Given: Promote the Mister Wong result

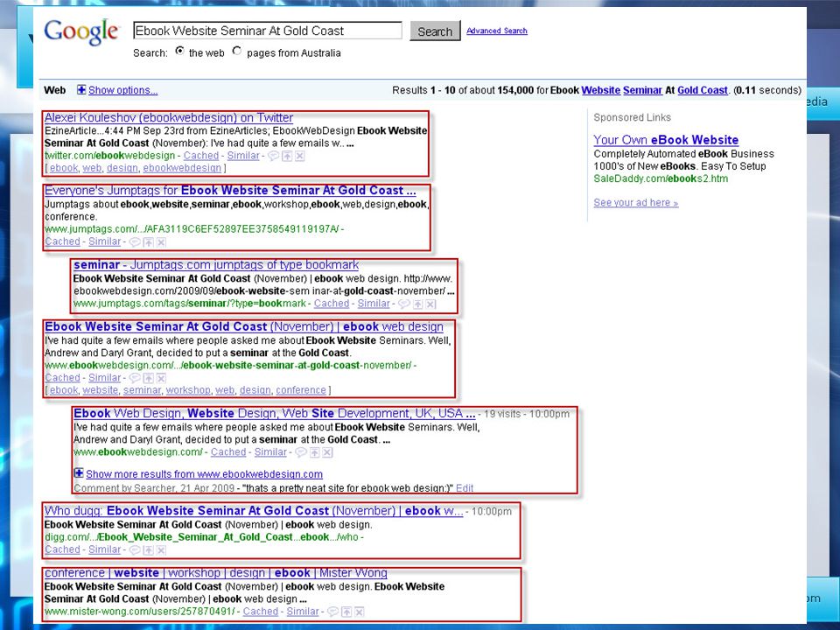Looking at the screenshot, I should [x=346, y=612].
